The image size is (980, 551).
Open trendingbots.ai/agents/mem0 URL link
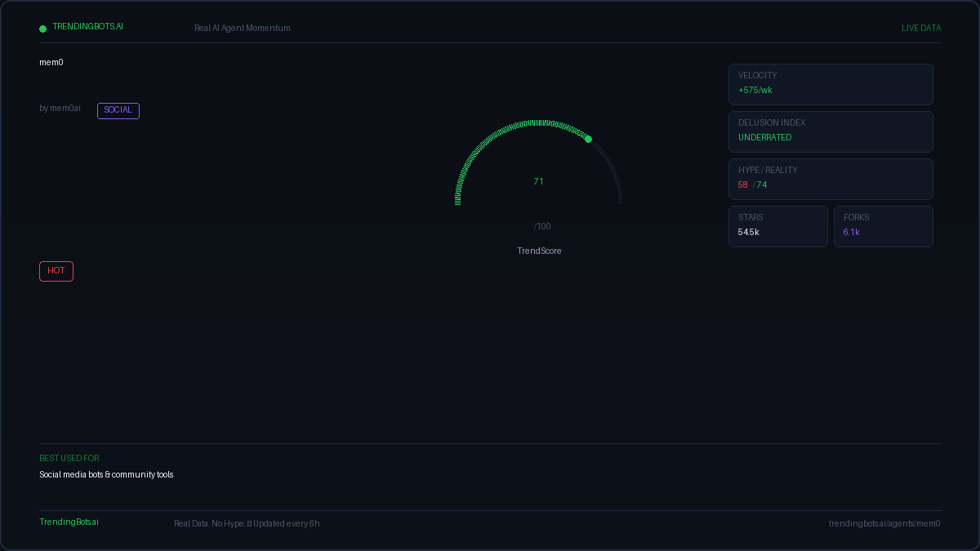point(884,523)
